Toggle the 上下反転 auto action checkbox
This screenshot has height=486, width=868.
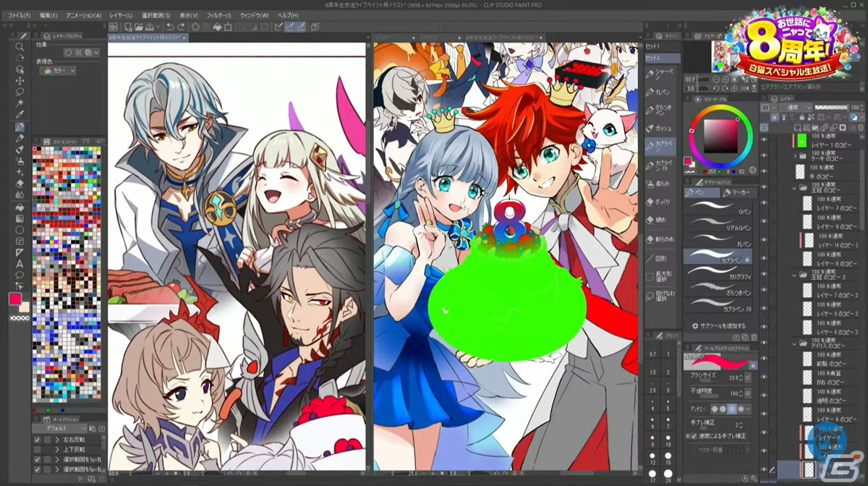38,449
